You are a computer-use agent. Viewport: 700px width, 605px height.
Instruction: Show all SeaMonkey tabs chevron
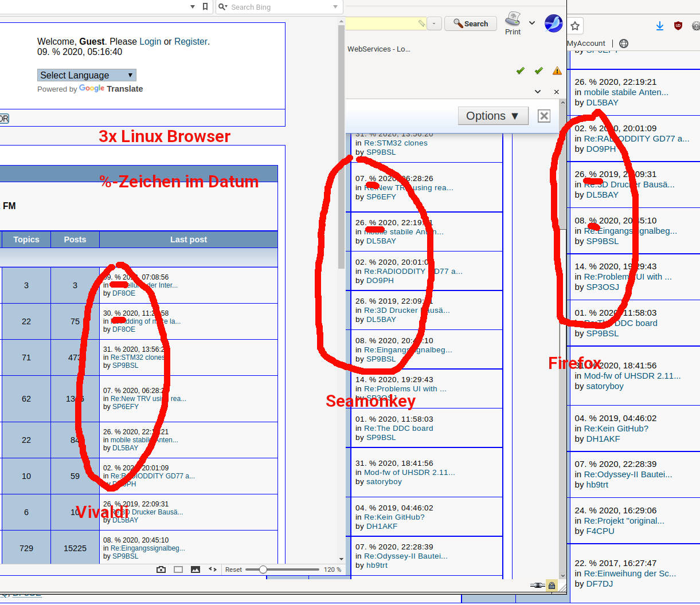538,92
